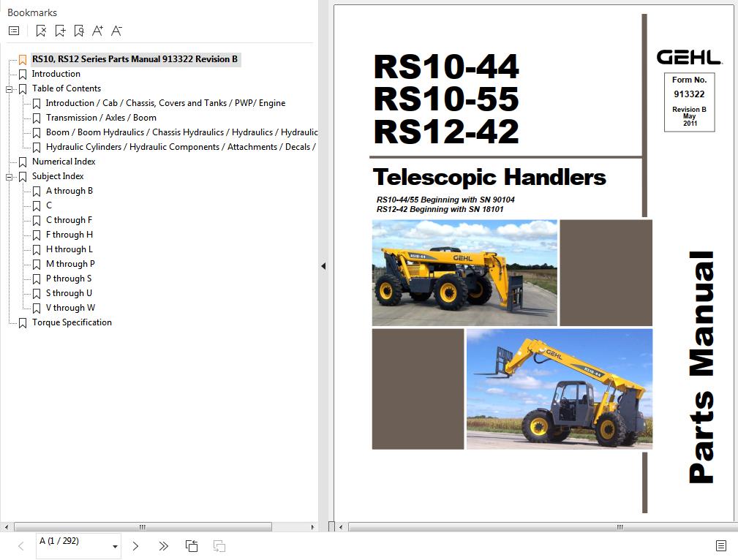The width and height of the screenshot is (738, 560).
Task: Click the rotate page view icon
Action: coord(192,546)
